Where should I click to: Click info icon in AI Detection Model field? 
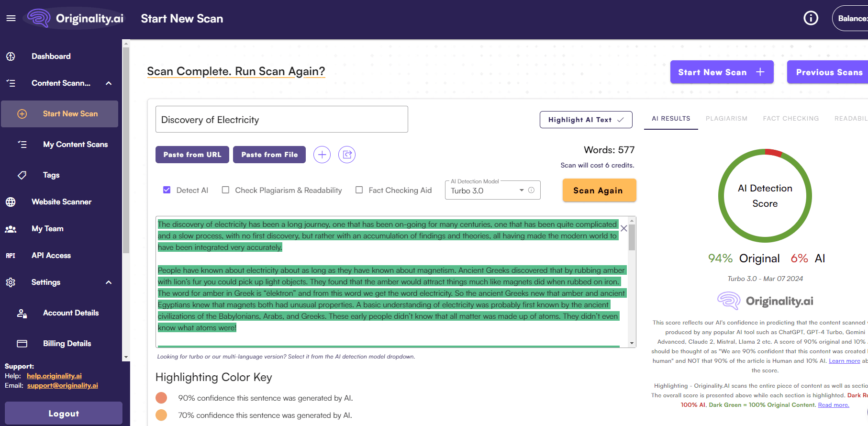click(531, 191)
